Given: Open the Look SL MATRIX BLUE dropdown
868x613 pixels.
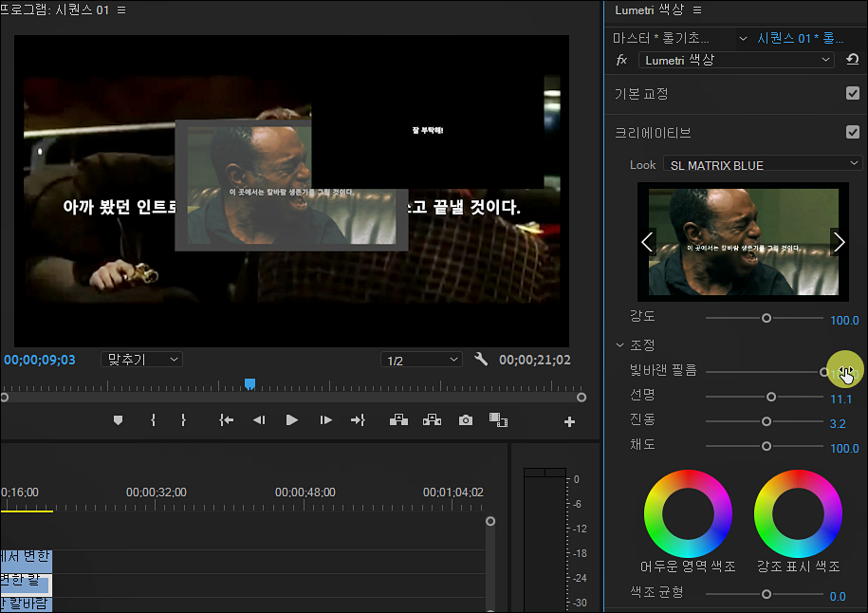Looking at the screenshot, I should (x=763, y=164).
